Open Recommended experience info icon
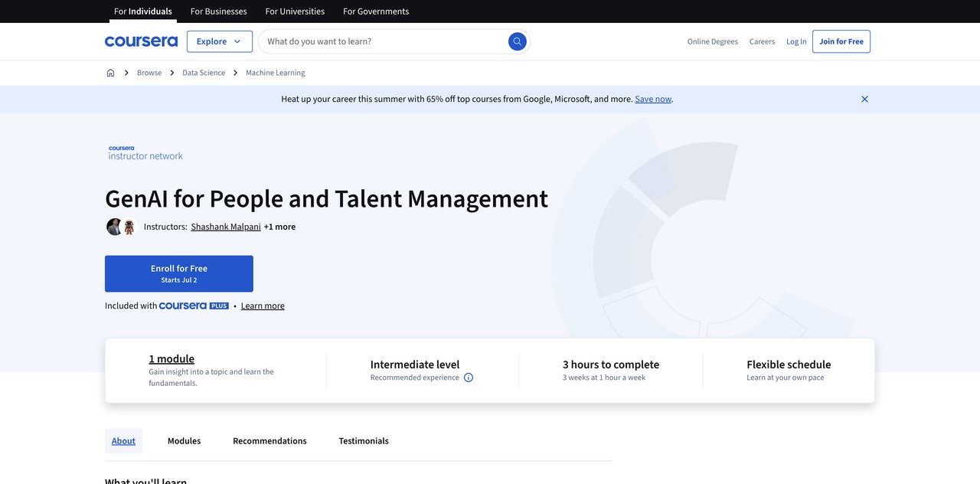Image resolution: width=980 pixels, height=484 pixels. point(469,378)
